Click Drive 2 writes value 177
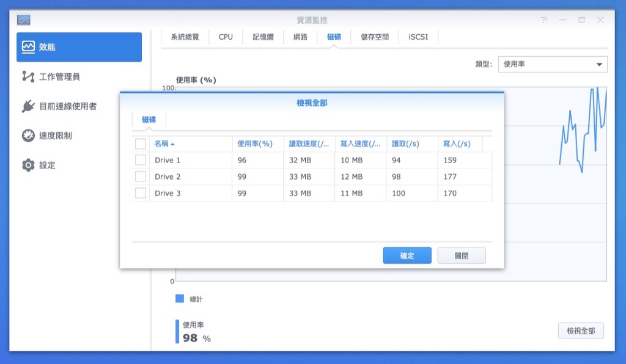Screen dimensions: 626x364 click(x=450, y=177)
